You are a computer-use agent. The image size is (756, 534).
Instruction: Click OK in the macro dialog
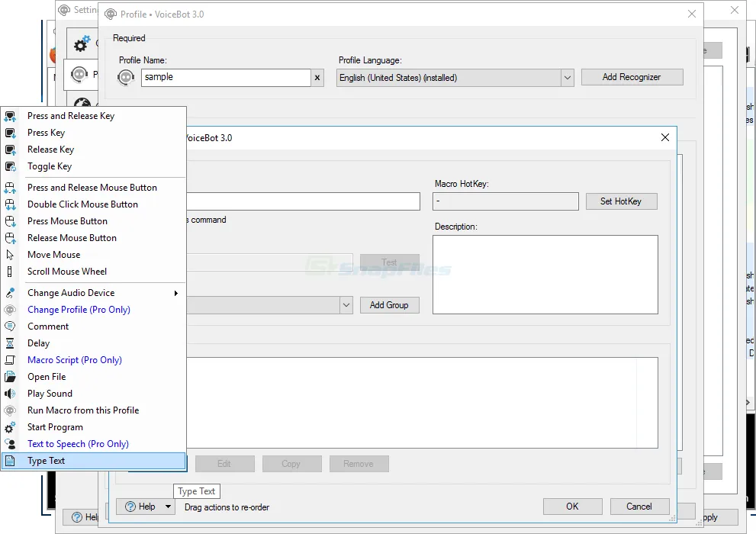click(572, 507)
